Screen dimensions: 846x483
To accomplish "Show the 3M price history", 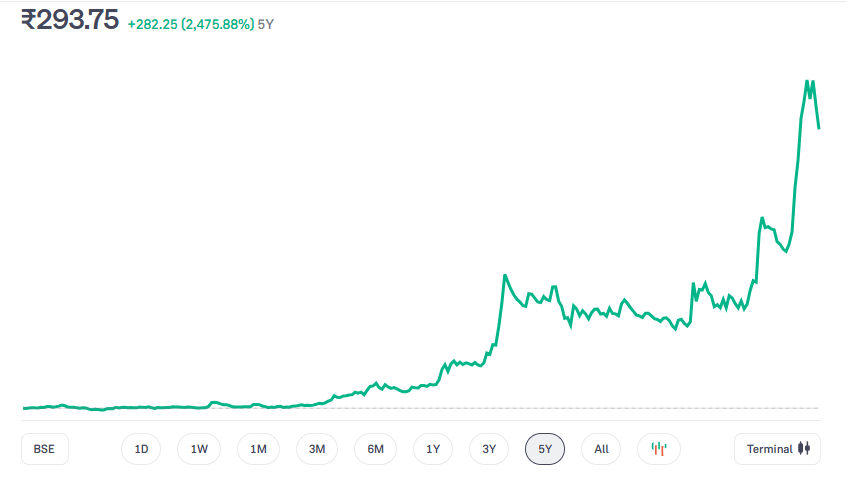I will pyautogui.click(x=317, y=449).
